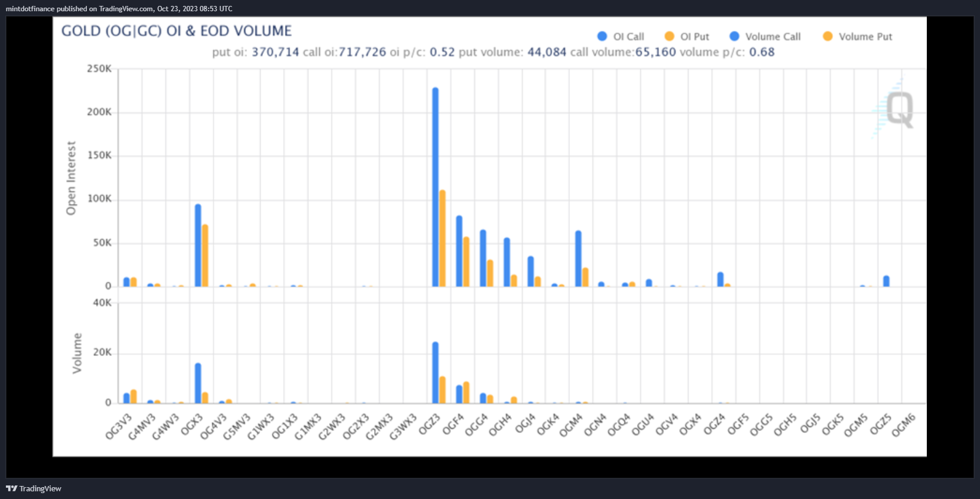Click the blue OGX3 open interest call bar
This screenshot has width=980, height=499.
198,246
